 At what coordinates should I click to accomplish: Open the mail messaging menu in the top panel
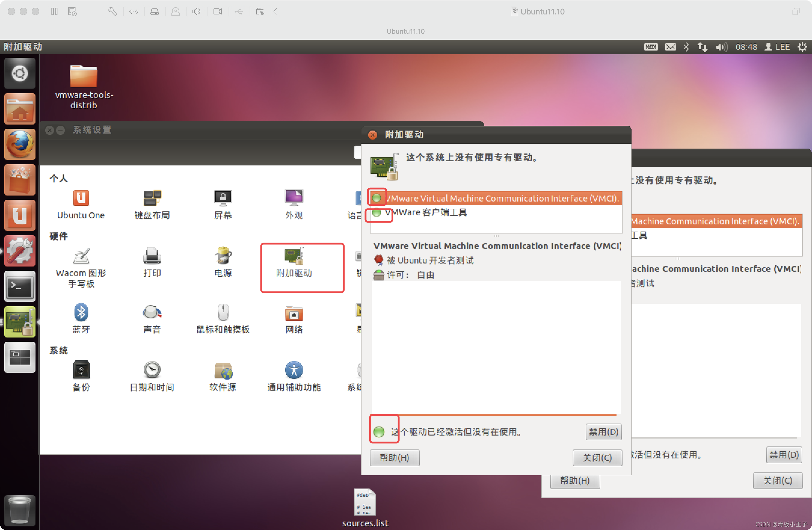[x=670, y=47]
